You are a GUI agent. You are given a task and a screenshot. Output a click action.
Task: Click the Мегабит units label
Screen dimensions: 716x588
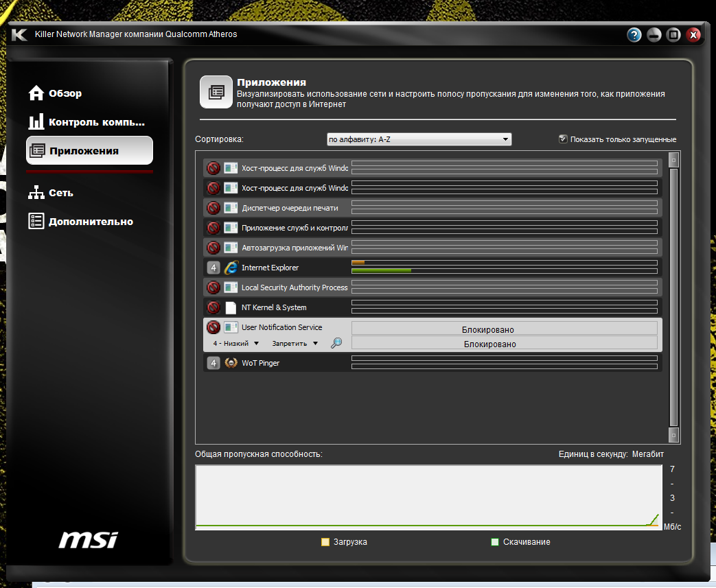tap(647, 454)
